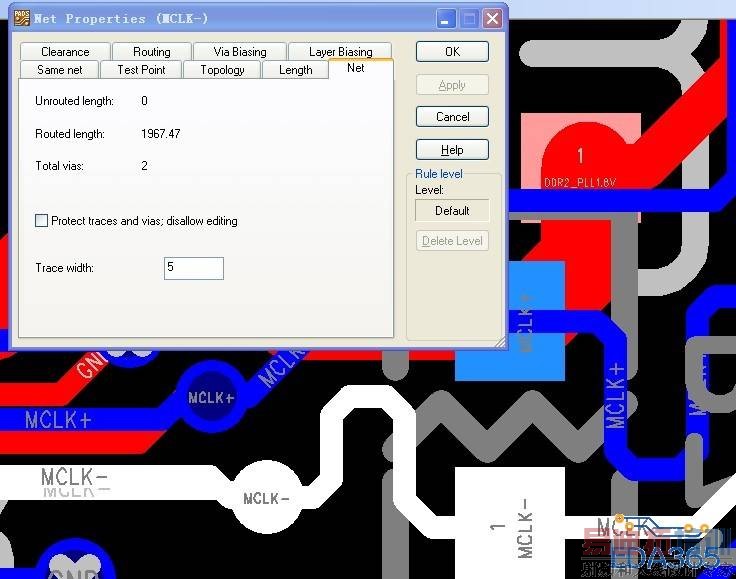Click the Unrouted length label
The width and height of the screenshot is (736, 579).
coord(75,101)
